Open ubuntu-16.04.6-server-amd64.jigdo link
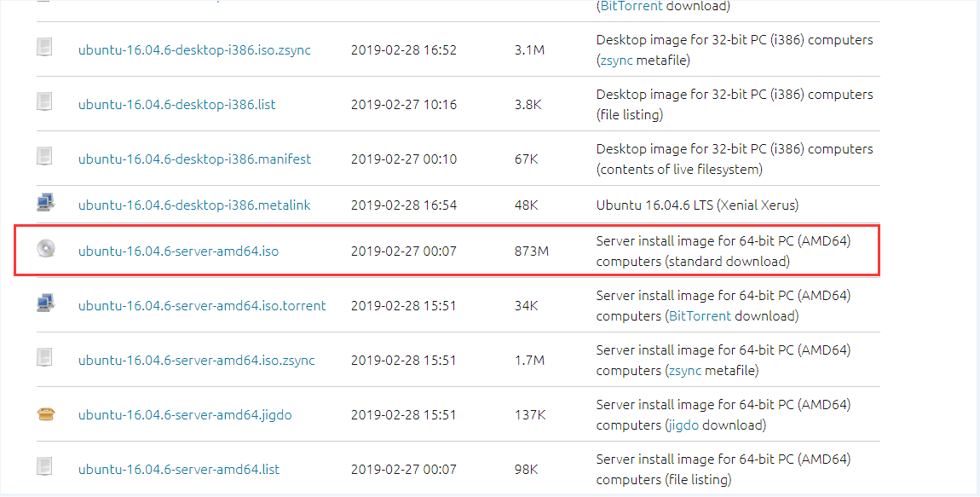 click(x=185, y=414)
